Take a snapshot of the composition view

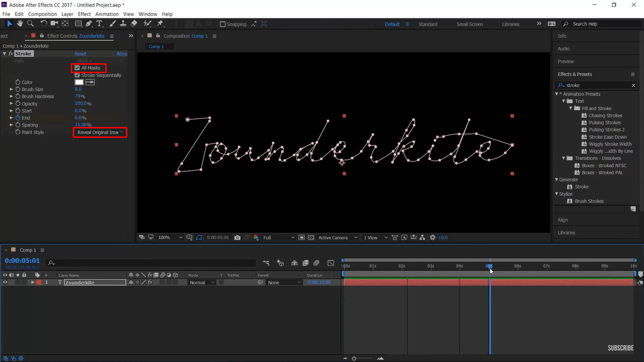[237, 237]
